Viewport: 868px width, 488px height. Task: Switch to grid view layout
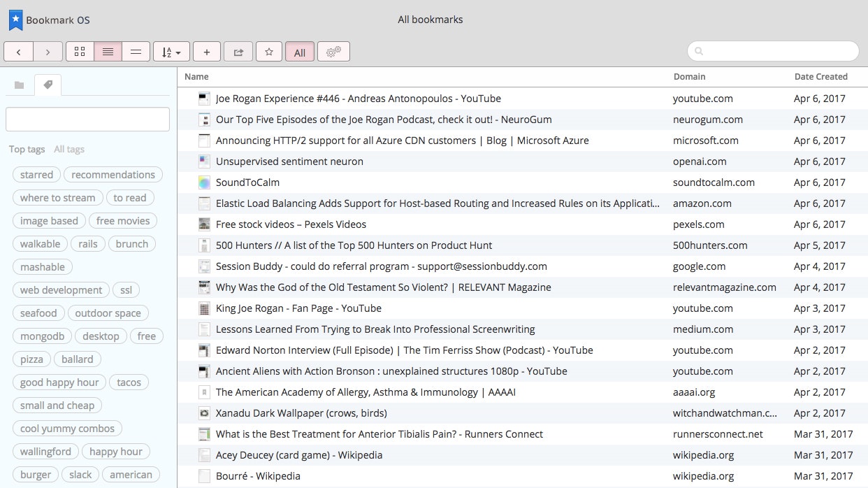point(80,52)
